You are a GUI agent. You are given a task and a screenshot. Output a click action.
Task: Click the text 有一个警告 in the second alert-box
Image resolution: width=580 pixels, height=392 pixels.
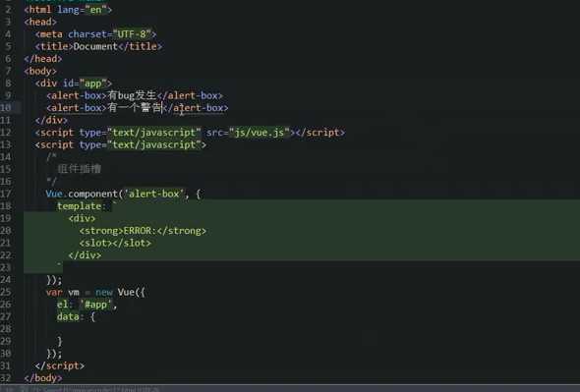(135, 108)
